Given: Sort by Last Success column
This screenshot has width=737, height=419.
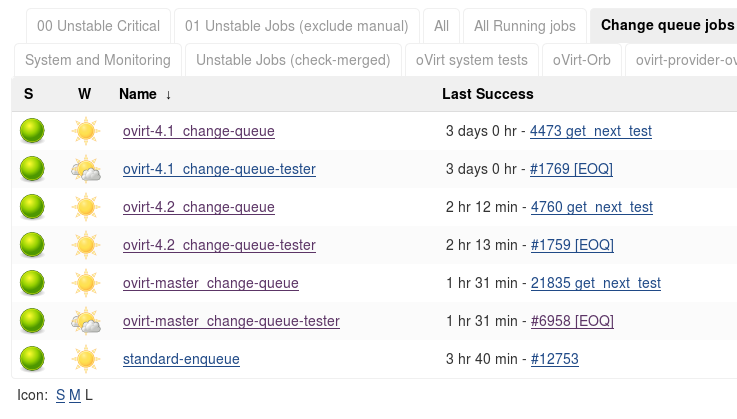Looking at the screenshot, I should pos(487,94).
